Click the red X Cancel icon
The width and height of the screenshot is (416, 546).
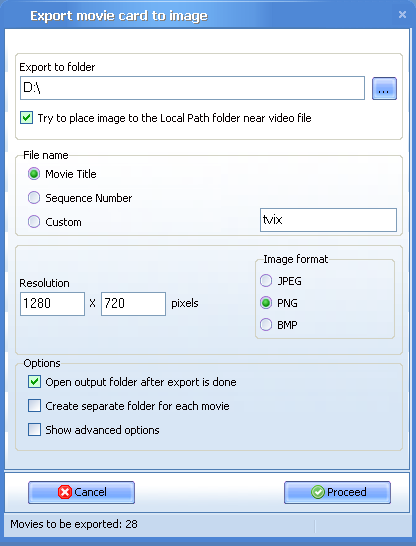point(65,492)
